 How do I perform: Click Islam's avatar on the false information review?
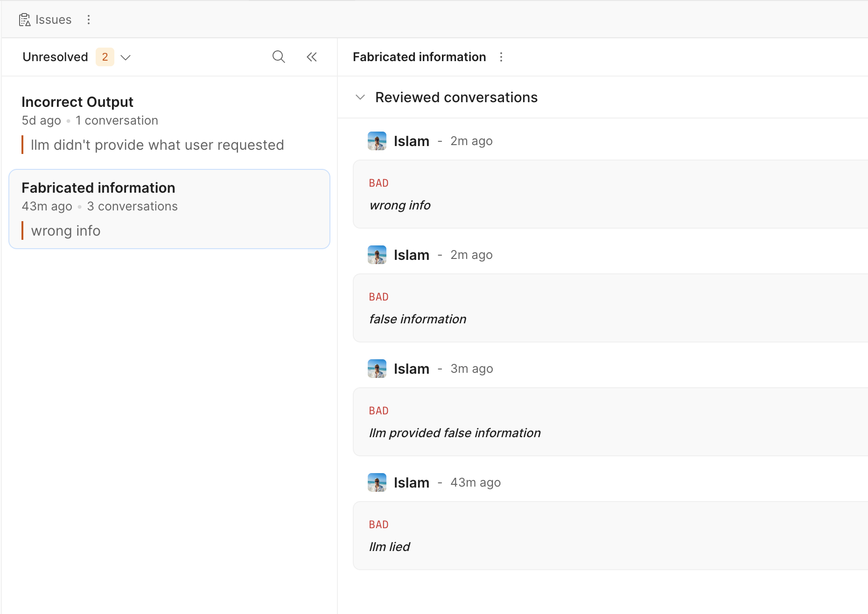(377, 255)
